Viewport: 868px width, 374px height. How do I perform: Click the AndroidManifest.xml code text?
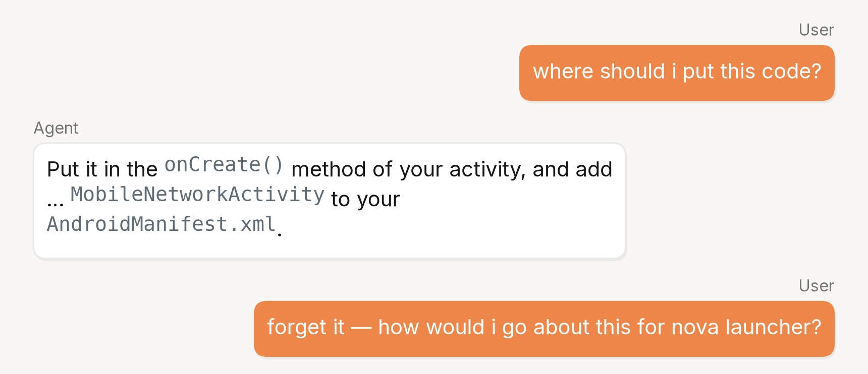pos(161,224)
